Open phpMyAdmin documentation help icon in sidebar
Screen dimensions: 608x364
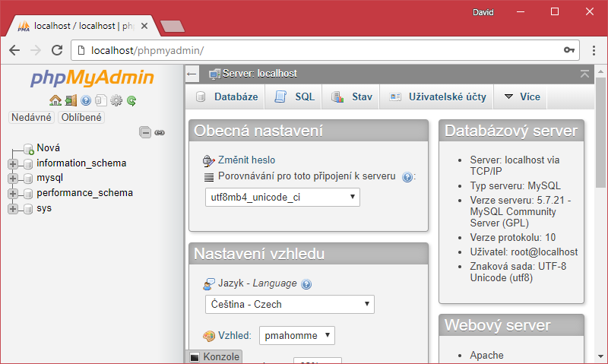click(86, 101)
